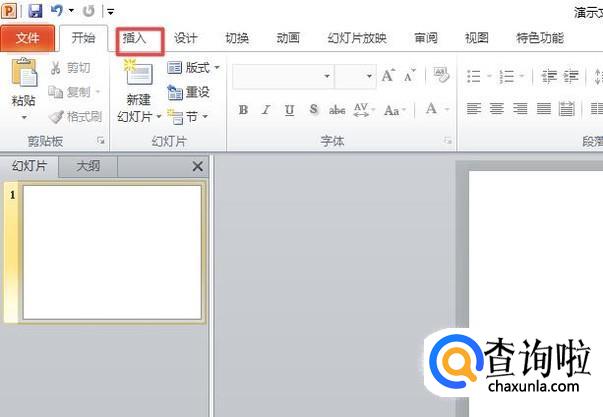Switch to the 幻灯片 pane tab
Image resolution: width=603 pixels, height=417 pixels.
[29, 166]
